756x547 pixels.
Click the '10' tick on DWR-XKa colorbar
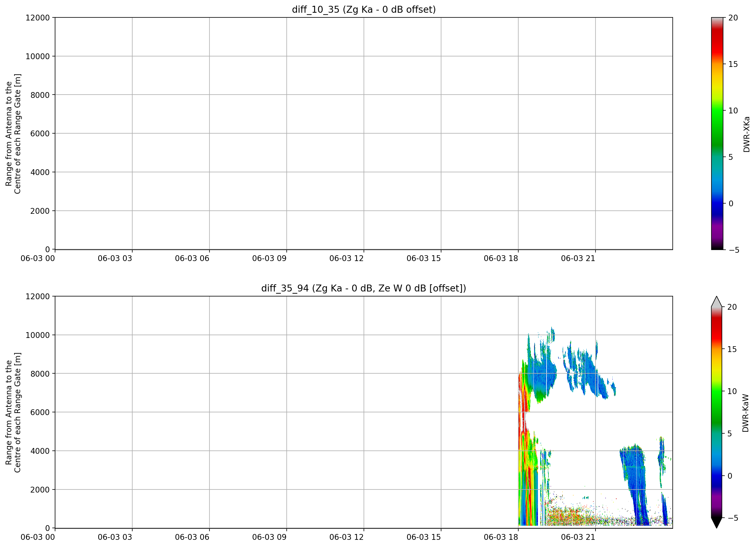pyautogui.click(x=733, y=111)
